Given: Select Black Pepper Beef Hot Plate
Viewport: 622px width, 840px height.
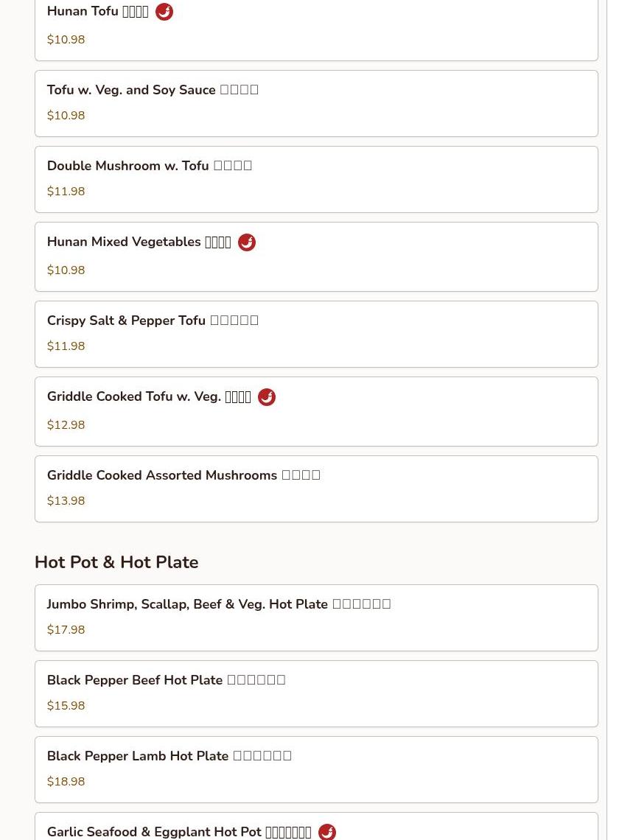Looking at the screenshot, I should pyautogui.click(x=315, y=693).
